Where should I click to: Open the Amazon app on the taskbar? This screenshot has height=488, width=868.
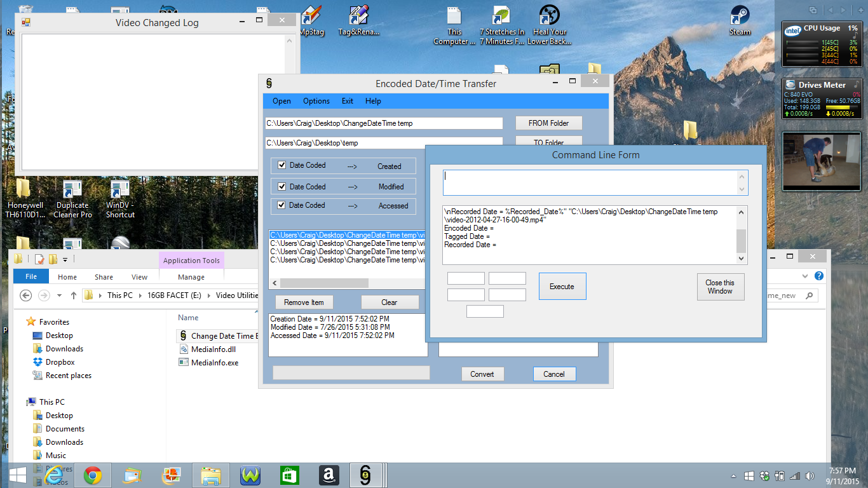pos(329,475)
